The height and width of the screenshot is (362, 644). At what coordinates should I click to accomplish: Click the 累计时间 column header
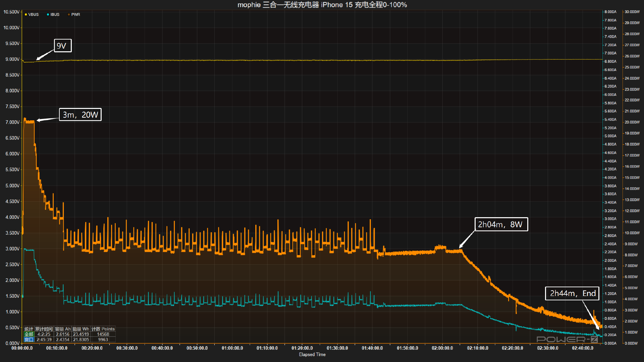44,329
